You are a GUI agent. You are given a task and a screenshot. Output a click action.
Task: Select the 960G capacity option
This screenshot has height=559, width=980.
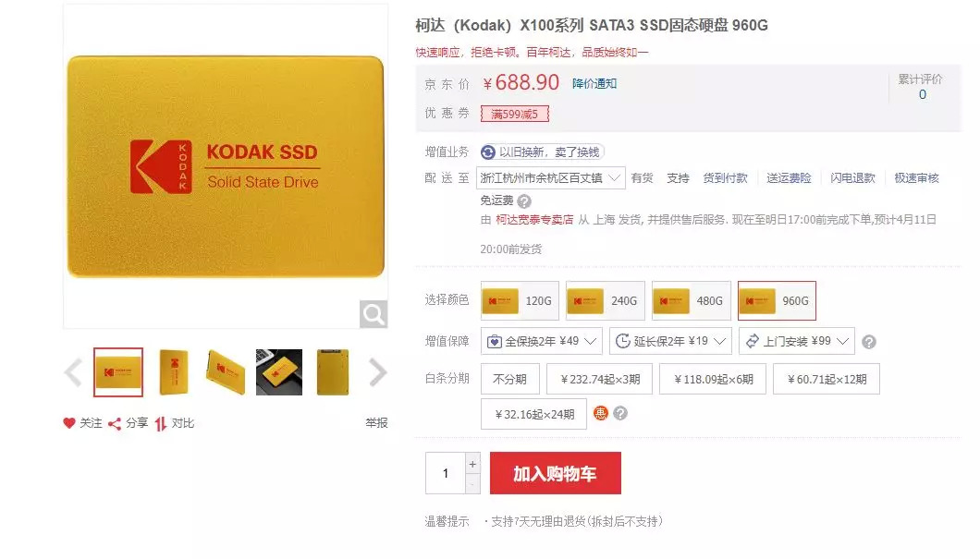pyautogui.click(x=777, y=300)
